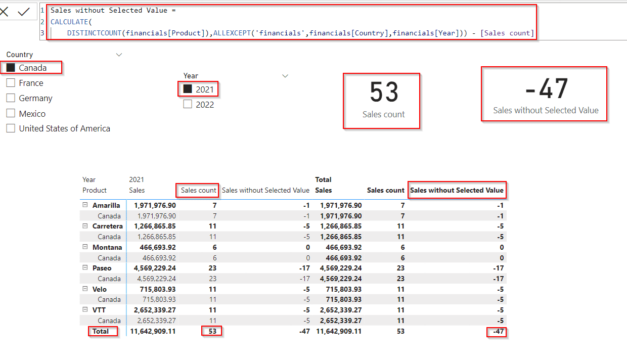Viewport: 627px width, 364px height.
Task: Check Mexico in the Country slicer
Action: [x=11, y=113]
